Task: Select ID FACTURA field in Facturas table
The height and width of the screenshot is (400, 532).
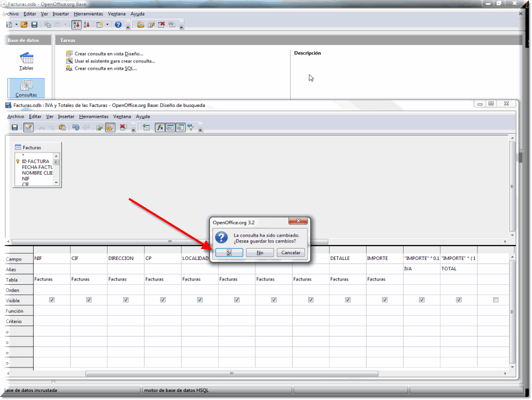Action: click(x=35, y=161)
